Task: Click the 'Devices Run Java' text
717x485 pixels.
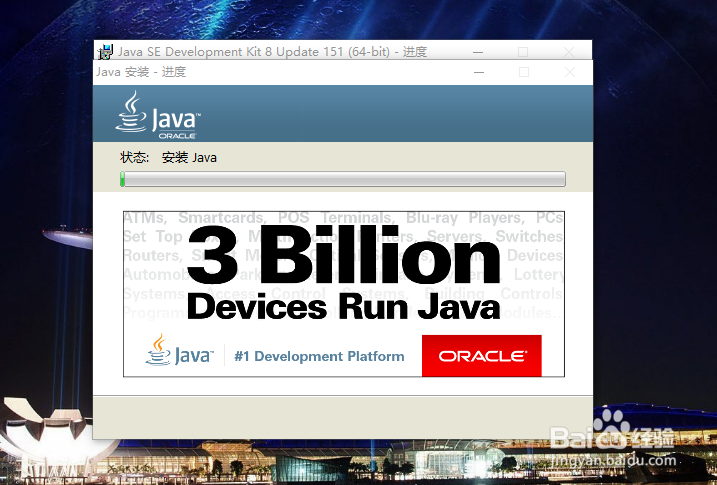Action: tap(343, 307)
